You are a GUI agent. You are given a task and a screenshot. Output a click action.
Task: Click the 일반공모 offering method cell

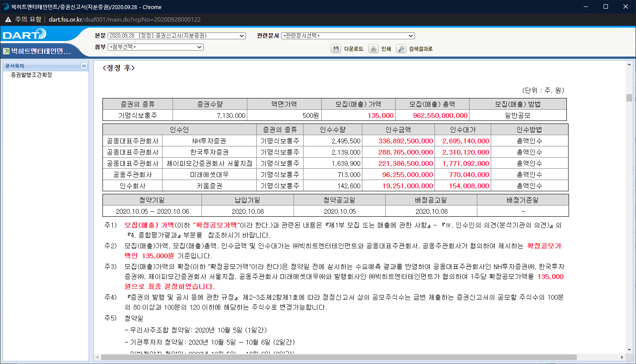pyautogui.click(x=518, y=115)
